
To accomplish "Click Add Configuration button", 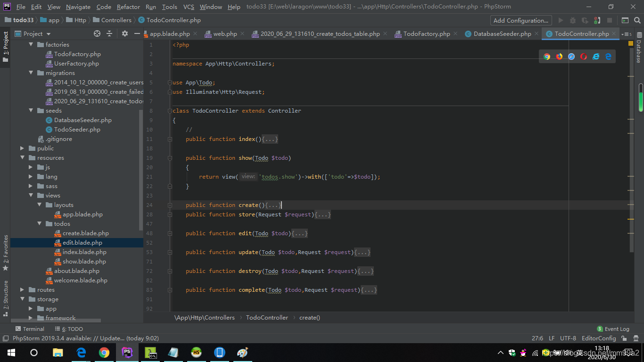I will pos(520,20).
